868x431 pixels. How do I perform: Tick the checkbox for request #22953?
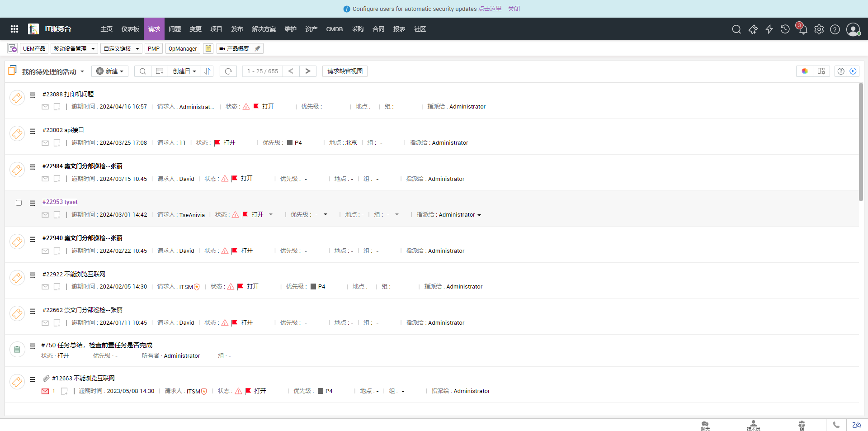19,203
